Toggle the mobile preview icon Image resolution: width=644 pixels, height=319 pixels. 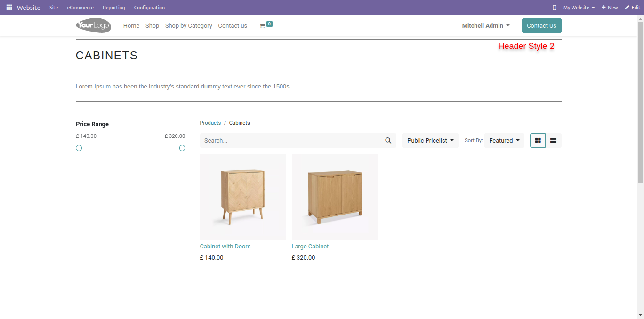tap(555, 8)
